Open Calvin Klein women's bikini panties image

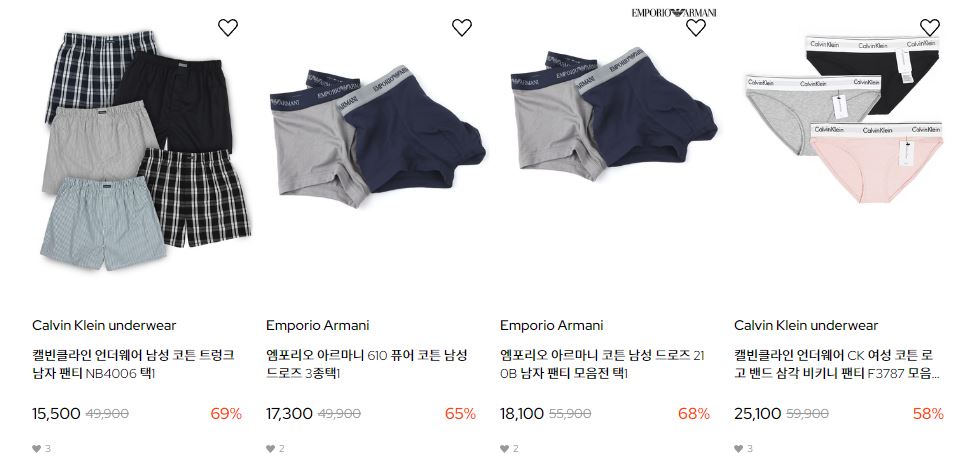click(844, 119)
